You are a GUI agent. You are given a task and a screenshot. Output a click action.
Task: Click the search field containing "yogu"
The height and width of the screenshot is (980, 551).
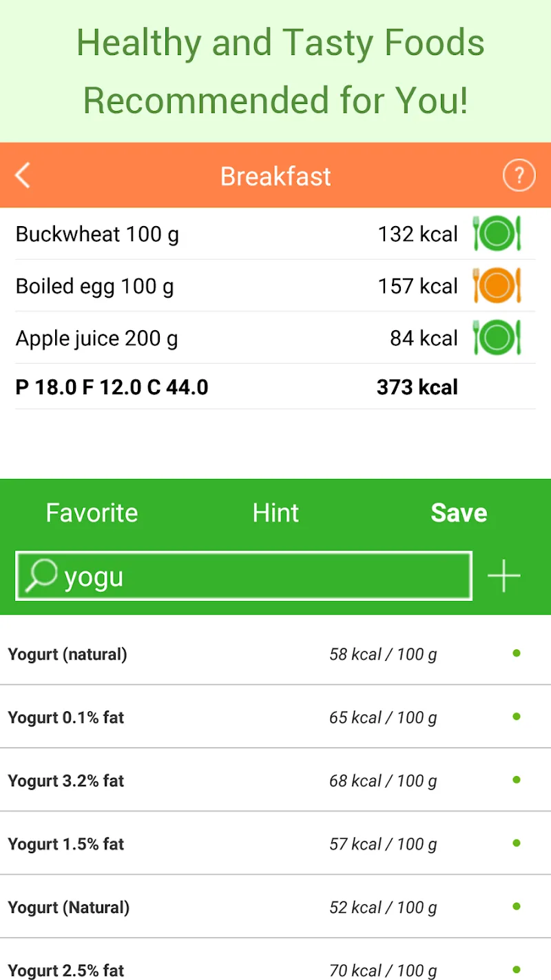pyautogui.click(x=262, y=576)
